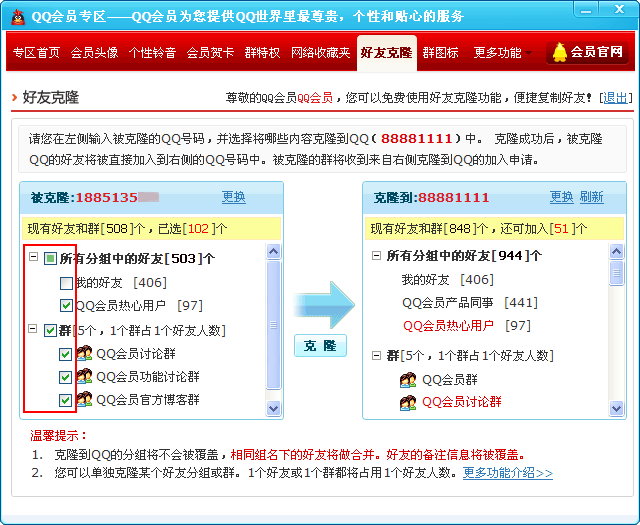The width and height of the screenshot is (640, 525).
Task: Select the 好友克隆 tab
Action: click(x=387, y=53)
